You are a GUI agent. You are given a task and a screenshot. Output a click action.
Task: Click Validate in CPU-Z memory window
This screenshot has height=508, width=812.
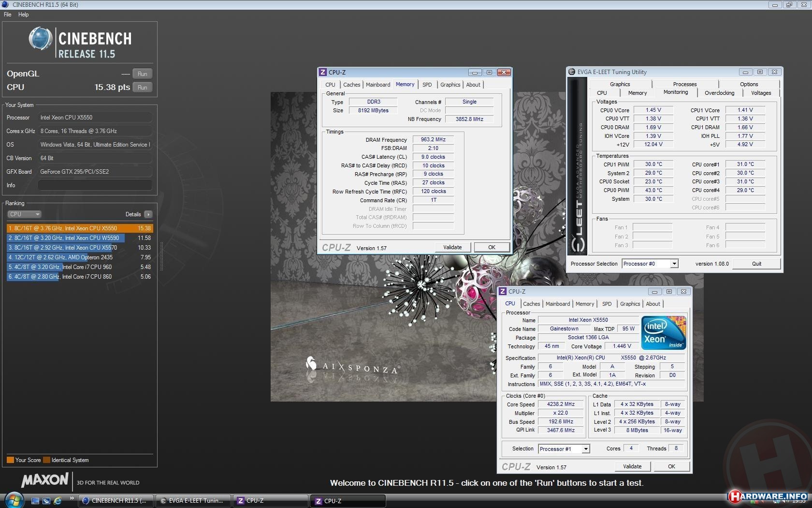tap(452, 247)
